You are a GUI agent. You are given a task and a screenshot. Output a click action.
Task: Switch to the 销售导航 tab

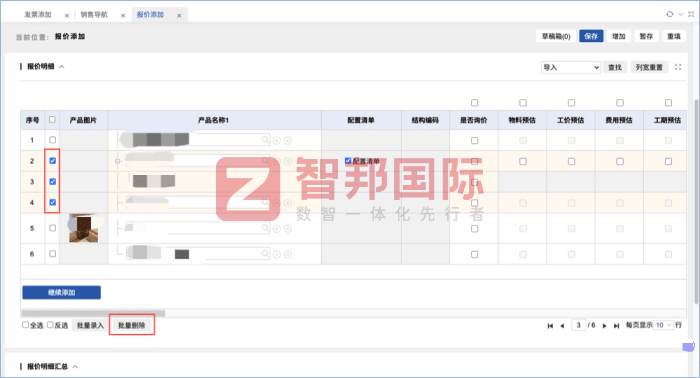click(x=94, y=15)
